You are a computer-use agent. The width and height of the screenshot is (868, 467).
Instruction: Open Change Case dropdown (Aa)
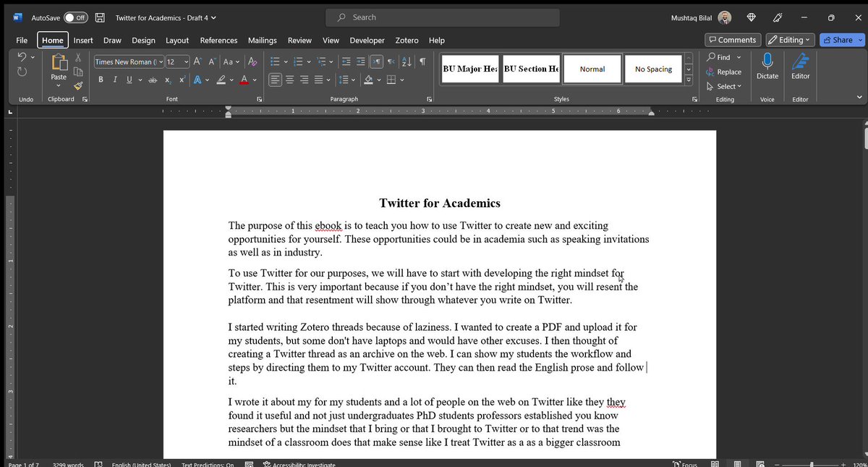231,62
